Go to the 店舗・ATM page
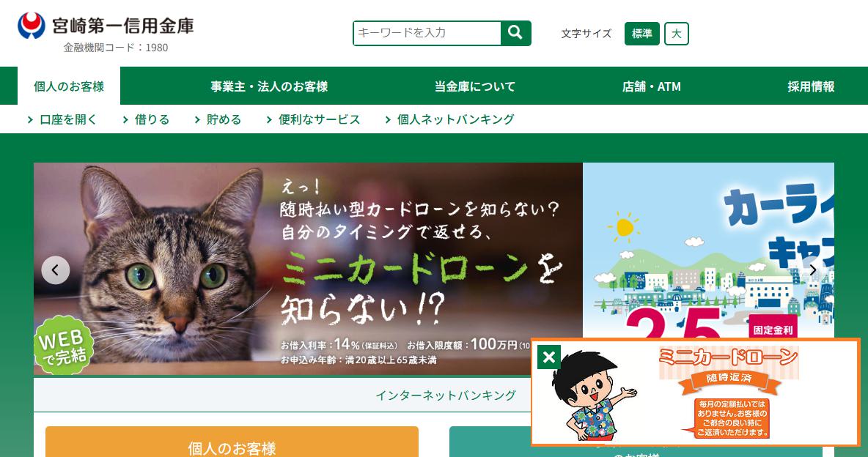Image resolution: width=868 pixels, height=457 pixels. (652, 86)
